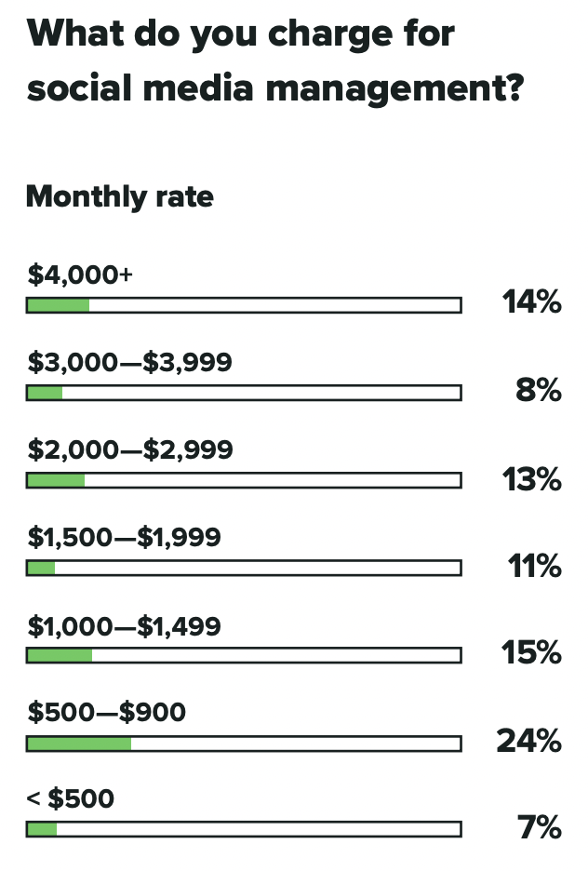Click the $1,500—$1,999 progress bar
Image resolution: width=588 pixels, height=871 pixels.
244,568
